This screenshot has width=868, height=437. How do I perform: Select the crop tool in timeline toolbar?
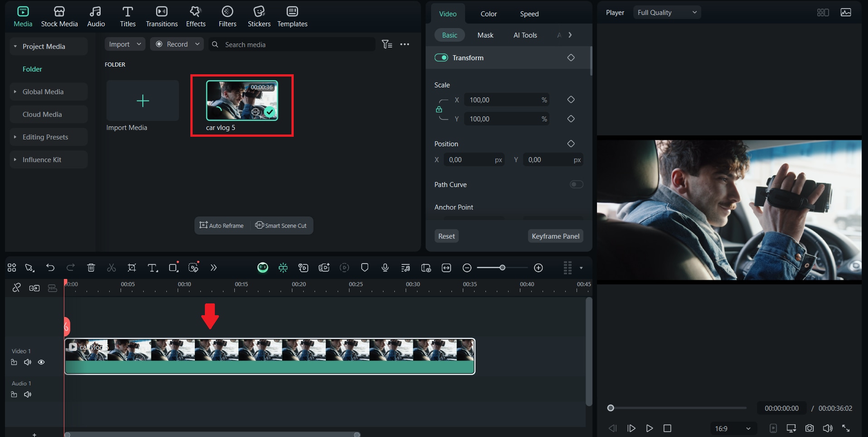tap(132, 268)
